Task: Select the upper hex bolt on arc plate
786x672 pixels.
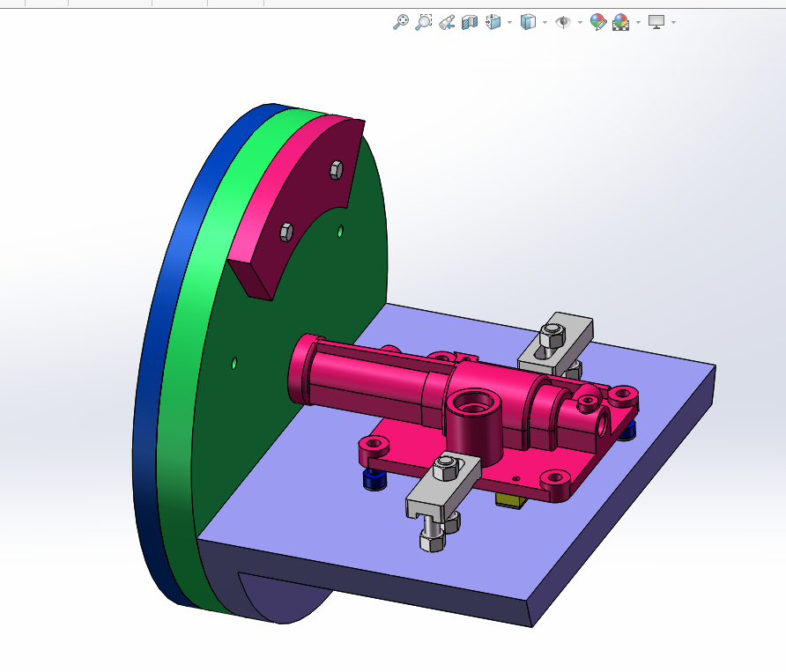Action: pos(337,170)
